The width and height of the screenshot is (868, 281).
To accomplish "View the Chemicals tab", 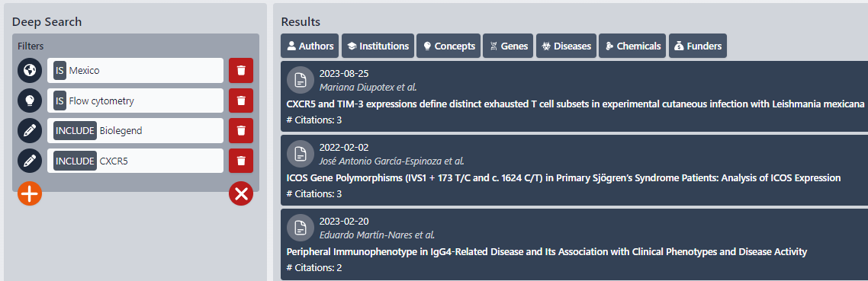I will (632, 46).
